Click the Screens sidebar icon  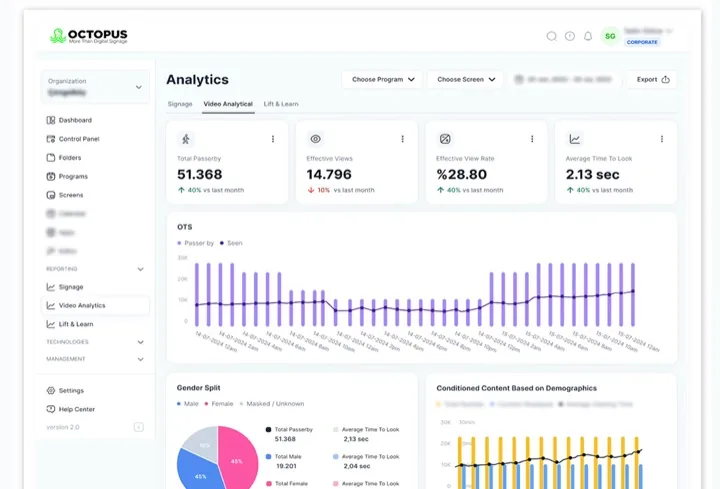[51, 195]
